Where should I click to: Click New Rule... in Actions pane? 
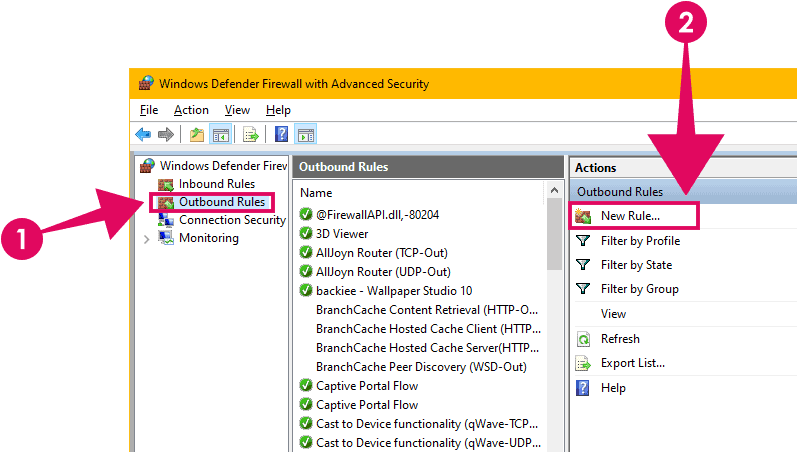[630, 216]
